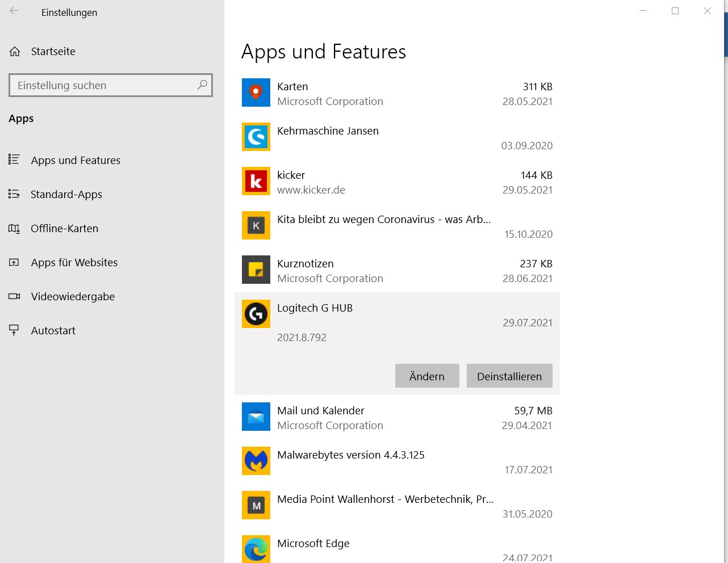Select the Kehrmaschine Jansen entry name
Screen dimensions: 728x563
tap(328, 131)
